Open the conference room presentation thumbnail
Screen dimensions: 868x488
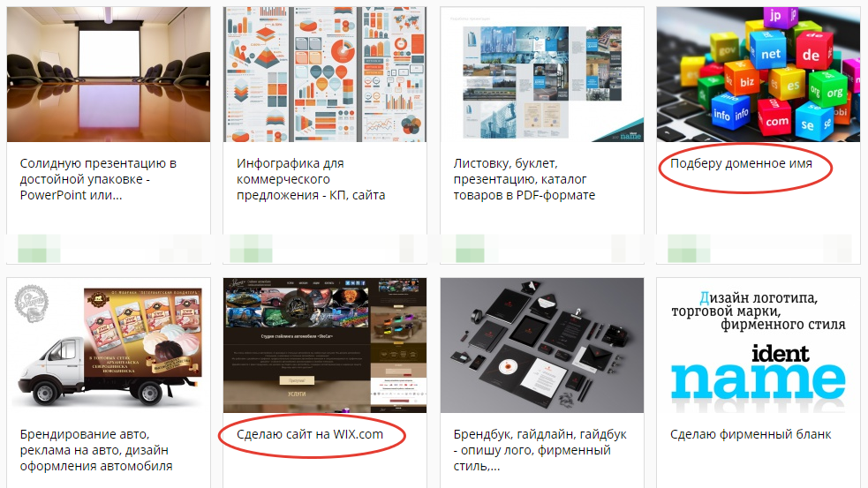109,74
